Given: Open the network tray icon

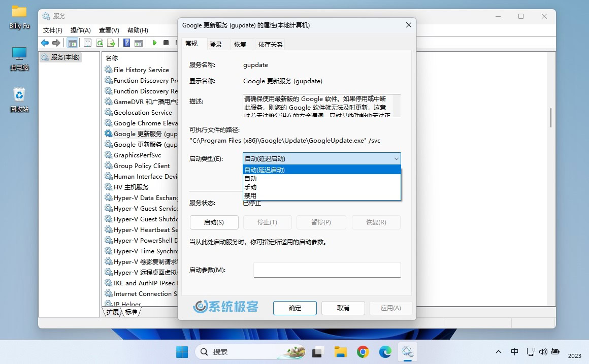Looking at the screenshot, I should [x=531, y=352].
